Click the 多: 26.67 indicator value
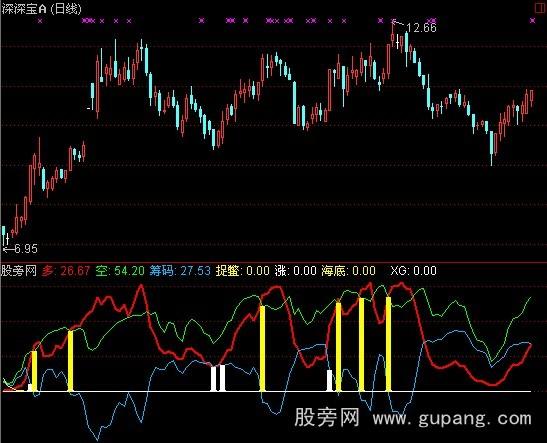This screenshot has height=443, width=547. (66, 270)
